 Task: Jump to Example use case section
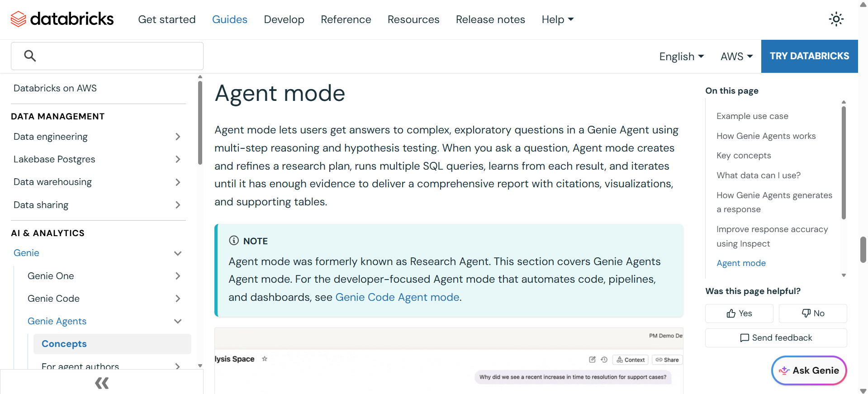(752, 116)
